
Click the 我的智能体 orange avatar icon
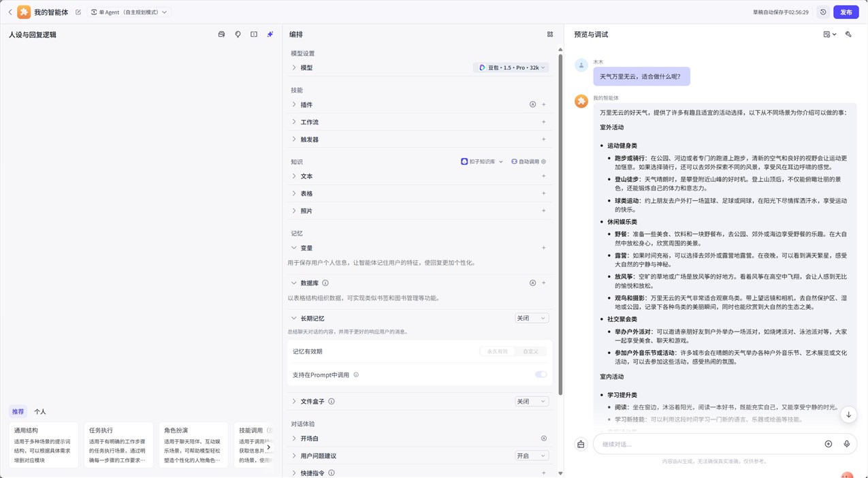pyautogui.click(x=24, y=12)
